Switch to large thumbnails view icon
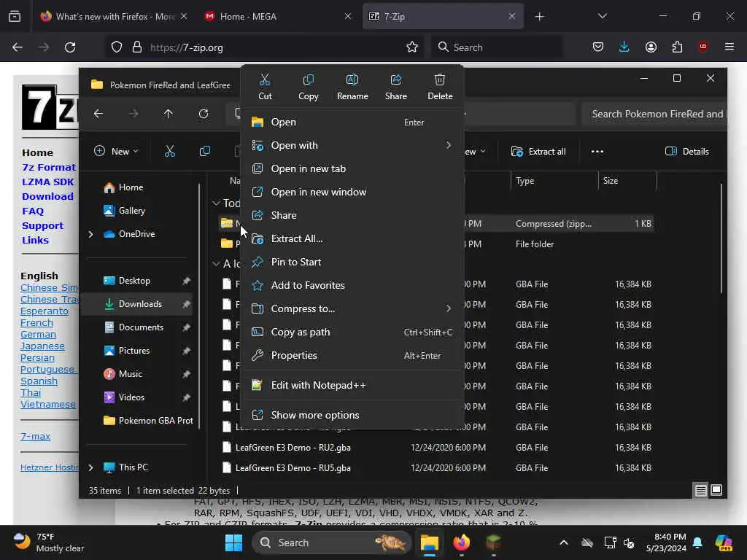This screenshot has width=747, height=560. point(716,490)
